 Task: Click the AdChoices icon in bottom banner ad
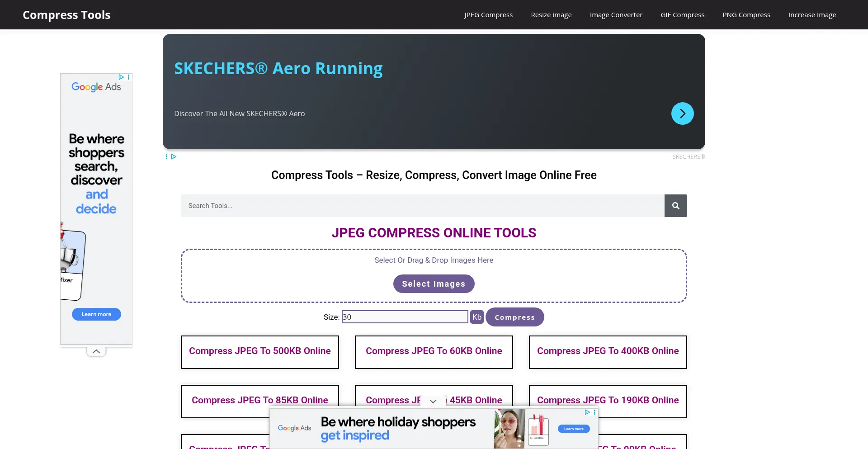click(x=587, y=412)
